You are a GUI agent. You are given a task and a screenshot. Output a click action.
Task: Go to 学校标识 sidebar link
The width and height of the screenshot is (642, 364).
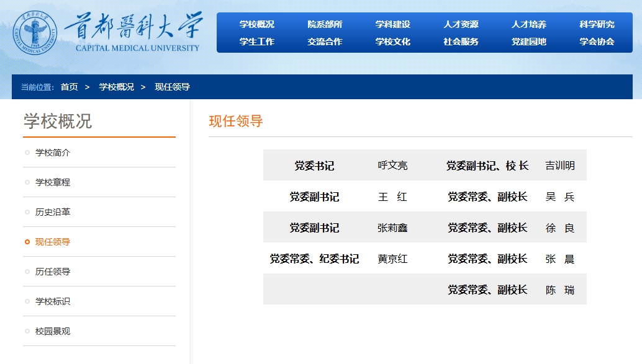click(53, 301)
